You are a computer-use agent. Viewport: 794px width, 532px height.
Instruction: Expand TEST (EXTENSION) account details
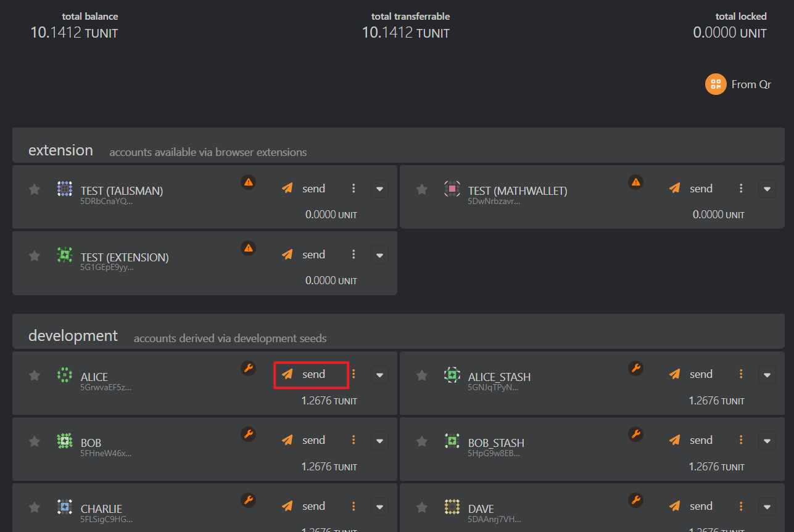379,255
